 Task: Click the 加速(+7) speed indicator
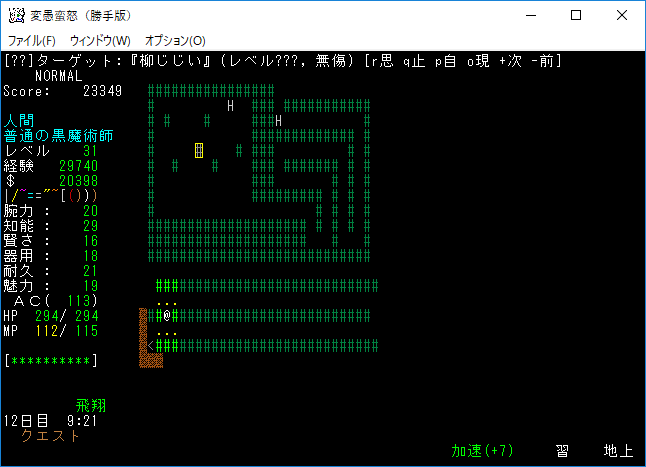(482, 451)
